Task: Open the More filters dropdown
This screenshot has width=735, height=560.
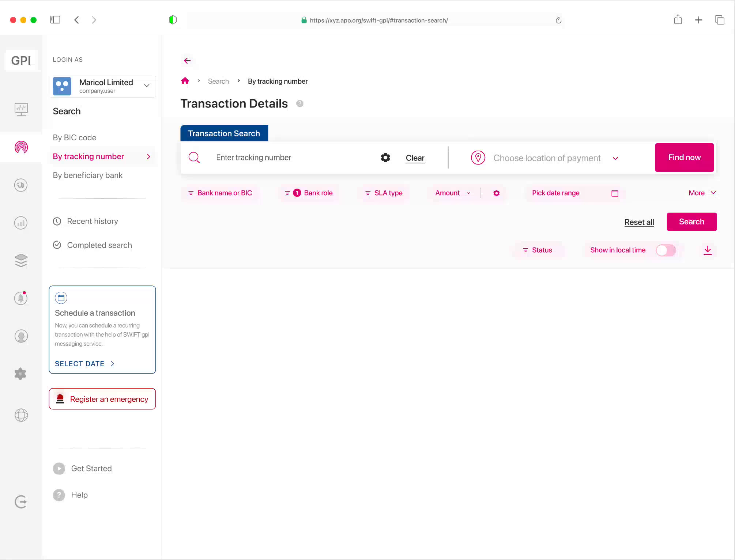Action: 701,193
